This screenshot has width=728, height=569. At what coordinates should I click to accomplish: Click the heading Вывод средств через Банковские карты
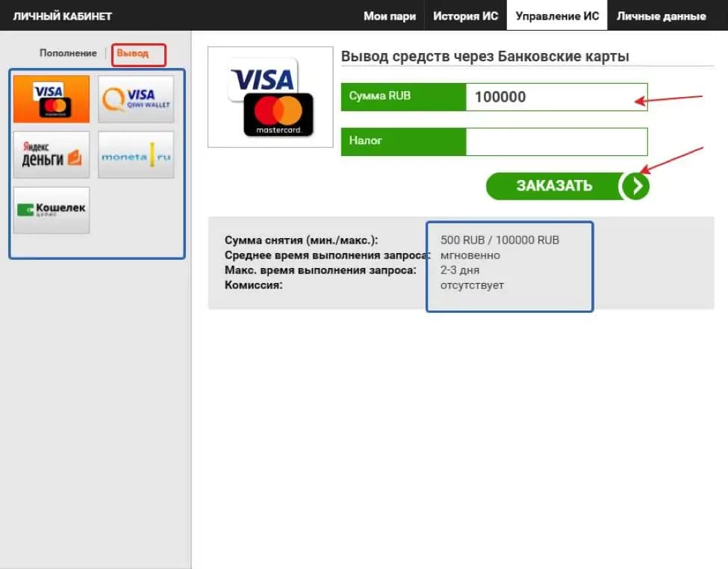(485, 56)
